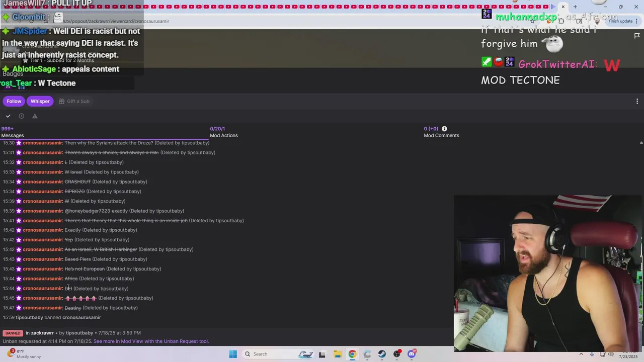Switch to the Mod Comments tab
Image resolution: width=644 pixels, height=362 pixels.
[441, 132]
